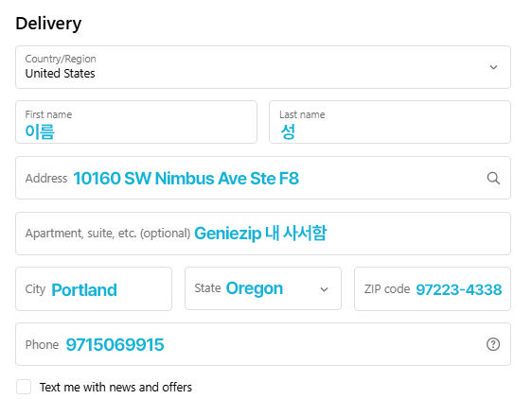Click the Geniezip text in the apartment field
The width and height of the screenshot is (532, 399).
[x=227, y=234]
